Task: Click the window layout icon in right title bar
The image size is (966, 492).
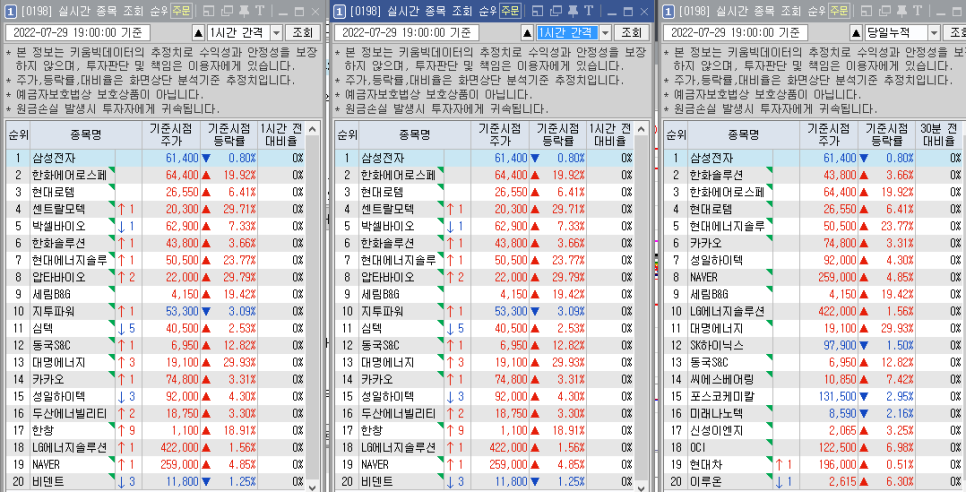Action: pyautogui.click(x=866, y=11)
